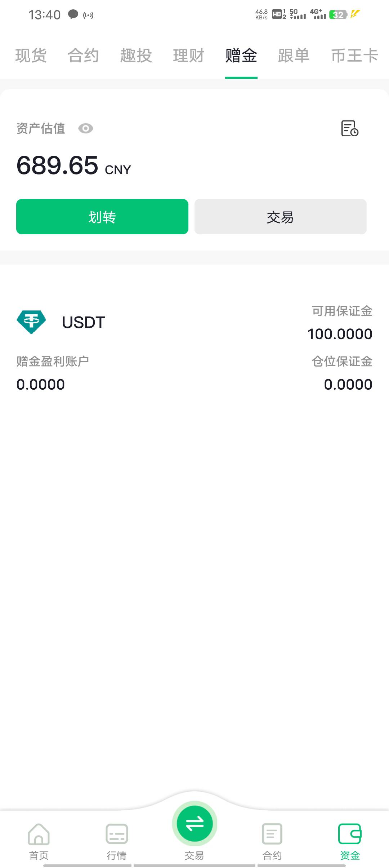Select the 赠金 tab

point(241,56)
